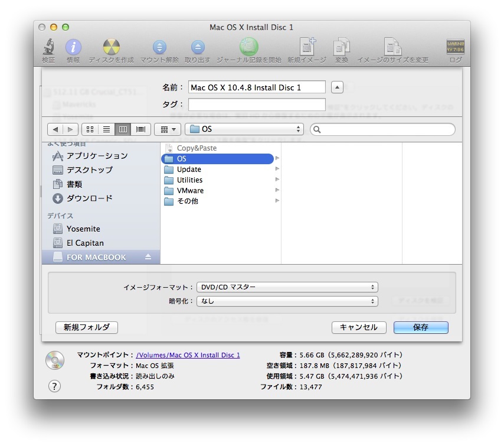Open the Info (情報) toolbar icon

tap(73, 47)
